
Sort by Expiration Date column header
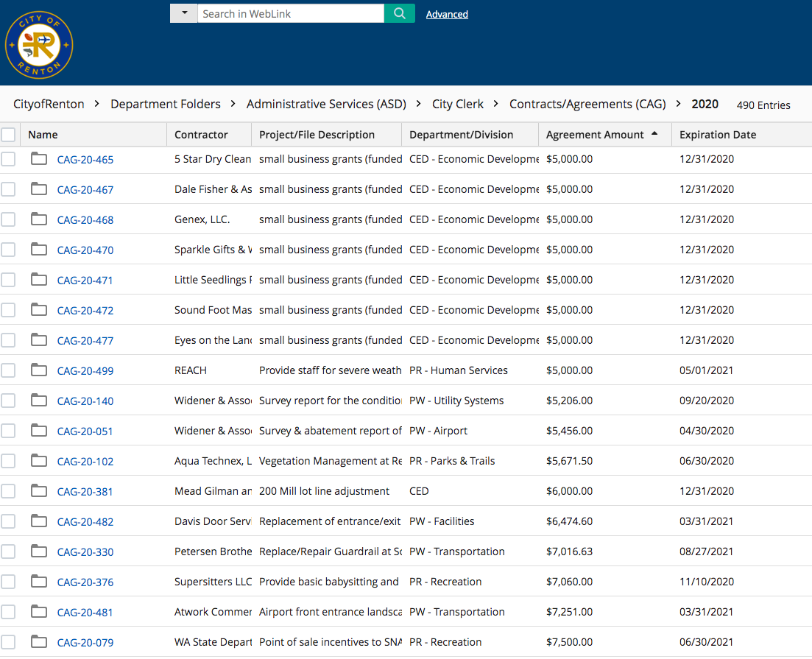coord(717,135)
